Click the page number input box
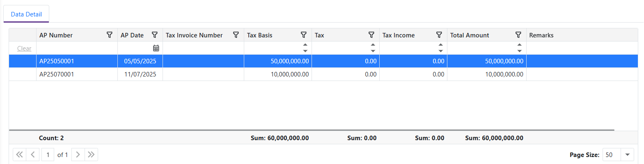 tap(48, 155)
